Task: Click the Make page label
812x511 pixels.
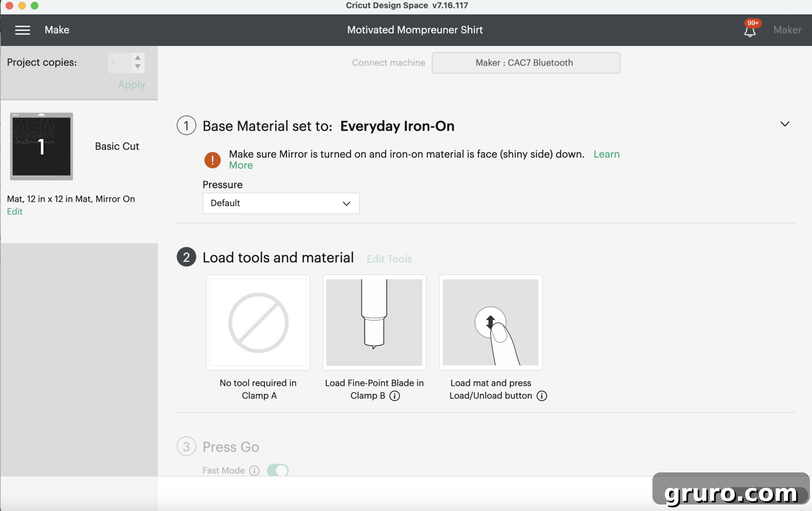Action: (57, 30)
